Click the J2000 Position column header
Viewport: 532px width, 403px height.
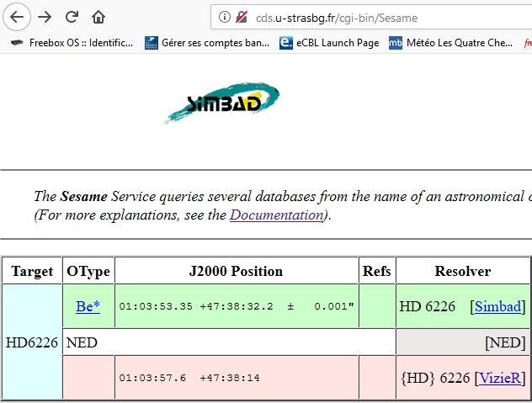tap(236, 271)
